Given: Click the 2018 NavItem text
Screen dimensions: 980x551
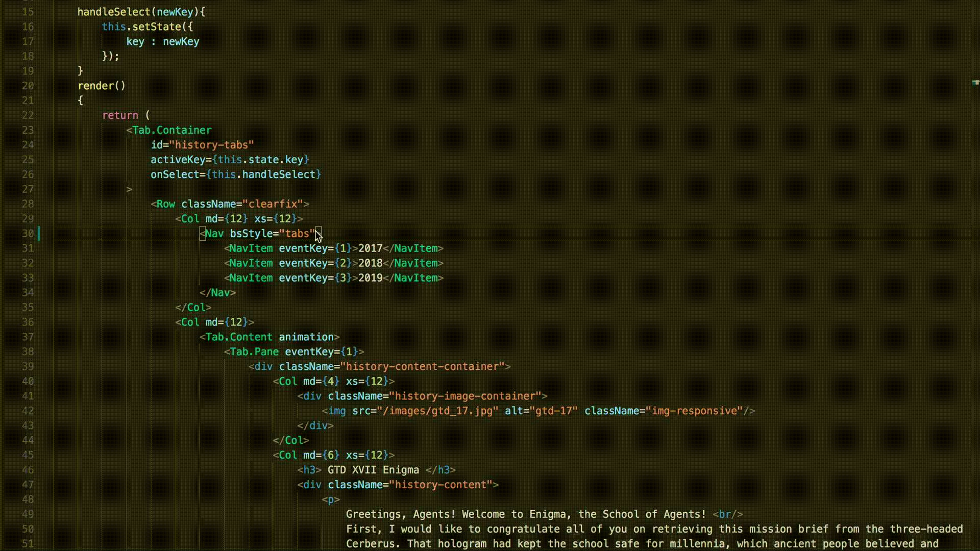Looking at the screenshot, I should pyautogui.click(x=370, y=263).
